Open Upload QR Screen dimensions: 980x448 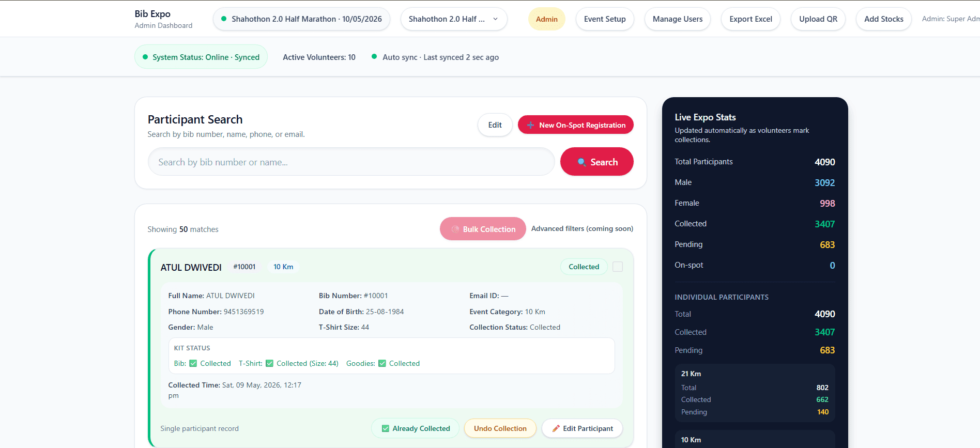tap(818, 19)
